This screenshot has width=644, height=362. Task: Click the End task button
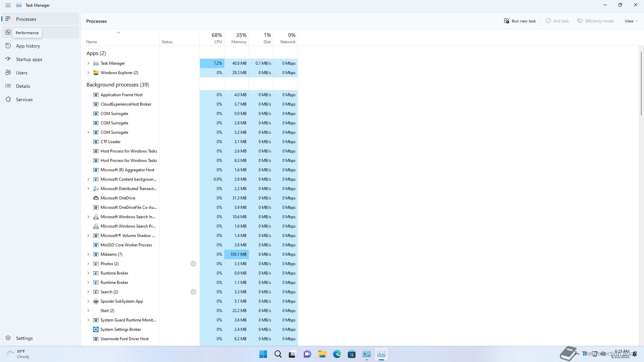pos(557,21)
